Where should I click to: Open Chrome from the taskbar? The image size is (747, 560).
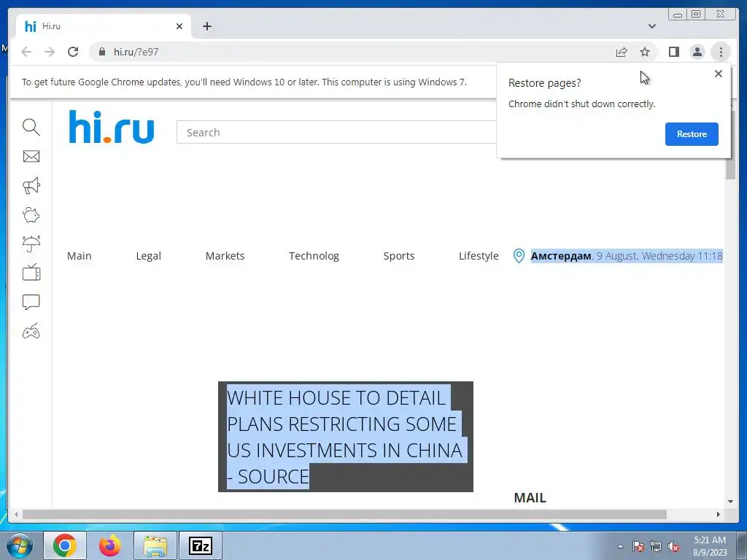point(65,545)
